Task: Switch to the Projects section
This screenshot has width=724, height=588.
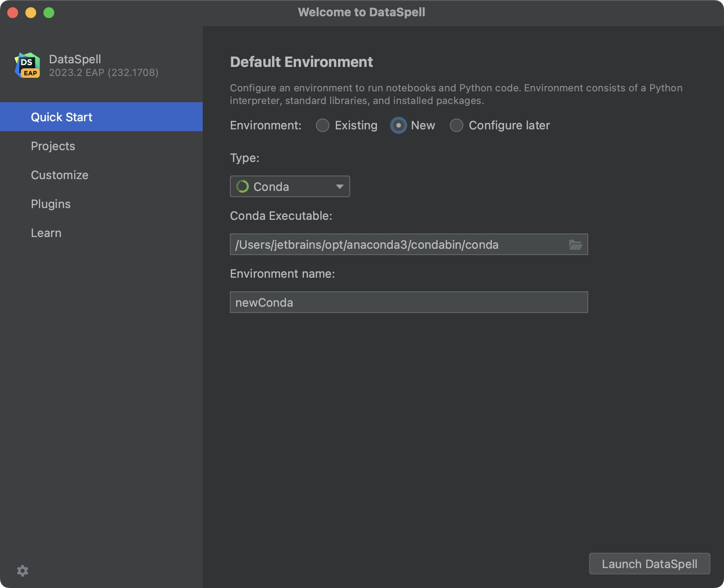Action: pyautogui.click(x=53, y=146)
